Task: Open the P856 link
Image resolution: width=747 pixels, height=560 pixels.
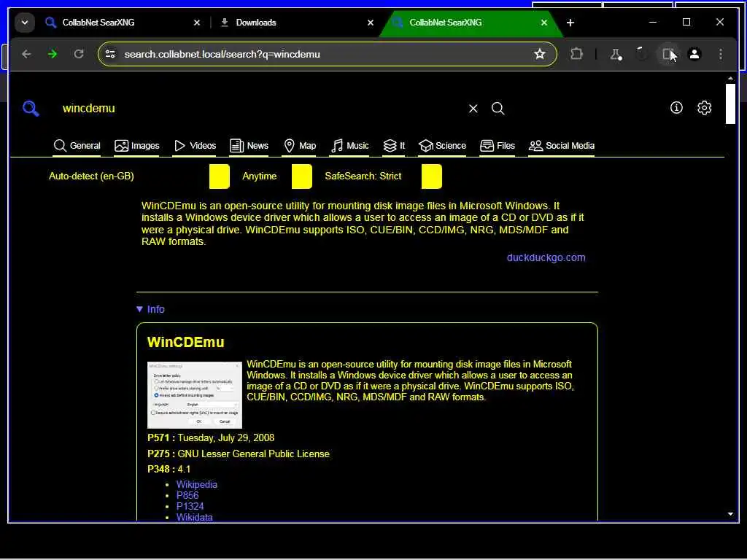Action: [187, 495]
